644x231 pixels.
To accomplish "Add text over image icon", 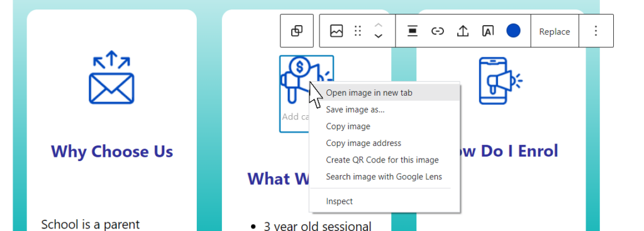I will (487, 31).
